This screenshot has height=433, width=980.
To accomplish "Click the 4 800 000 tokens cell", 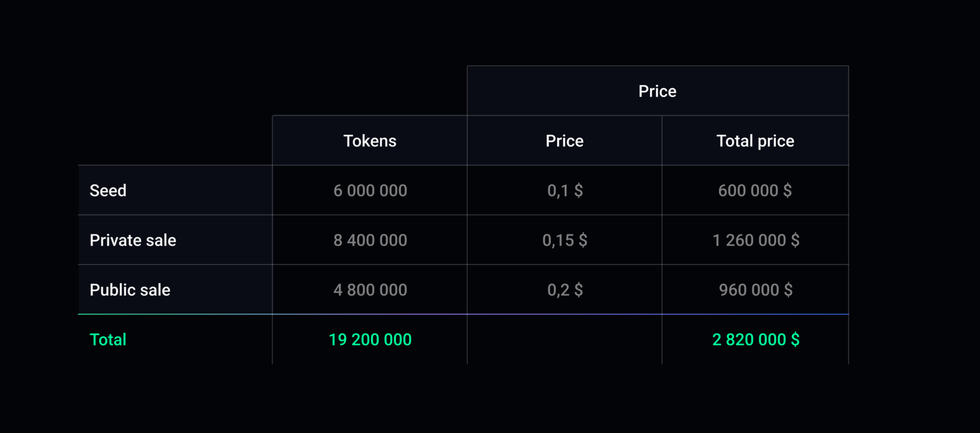I will [x=370, y=290].
